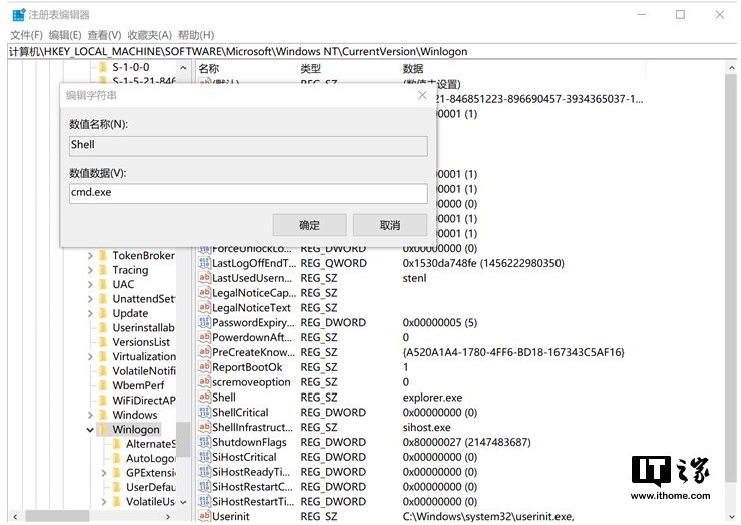Click the LegalNoticeText string icon
This screenshot has width=741, height=525.
click(204, 307)
